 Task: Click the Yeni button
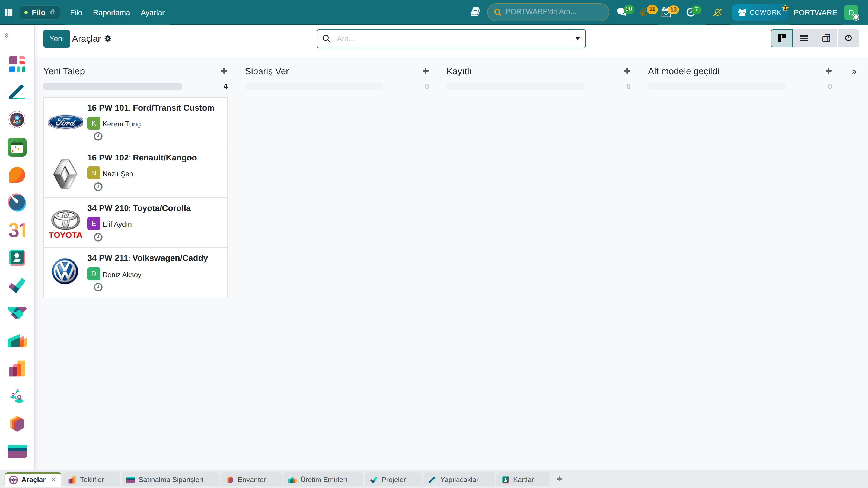(57, 38)
